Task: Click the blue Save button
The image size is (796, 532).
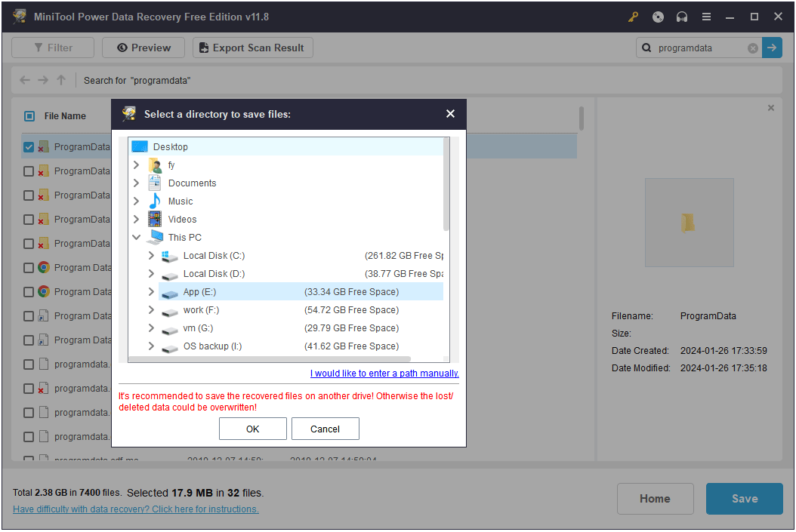Action: click(x=744, y=499)
